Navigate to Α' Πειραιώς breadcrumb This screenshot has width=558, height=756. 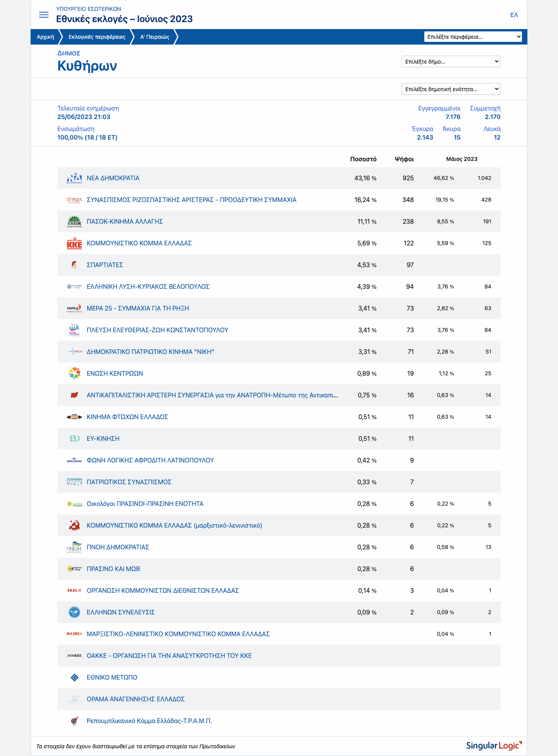pos(155,37)
